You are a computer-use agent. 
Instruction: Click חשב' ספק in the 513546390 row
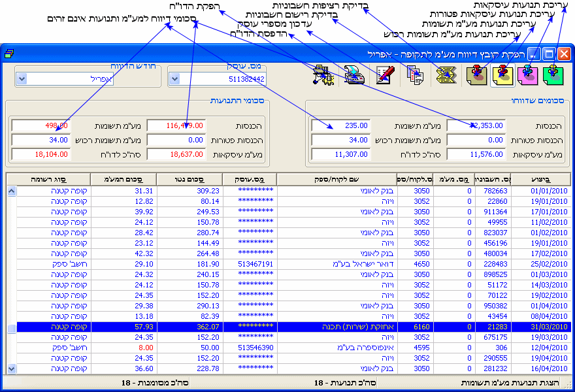pos(70,348)
